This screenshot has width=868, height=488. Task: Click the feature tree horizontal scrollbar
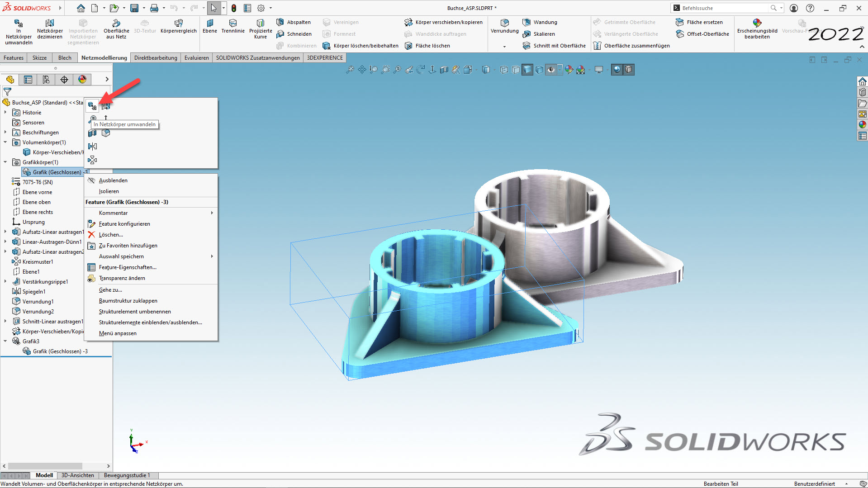click(45, 466)
